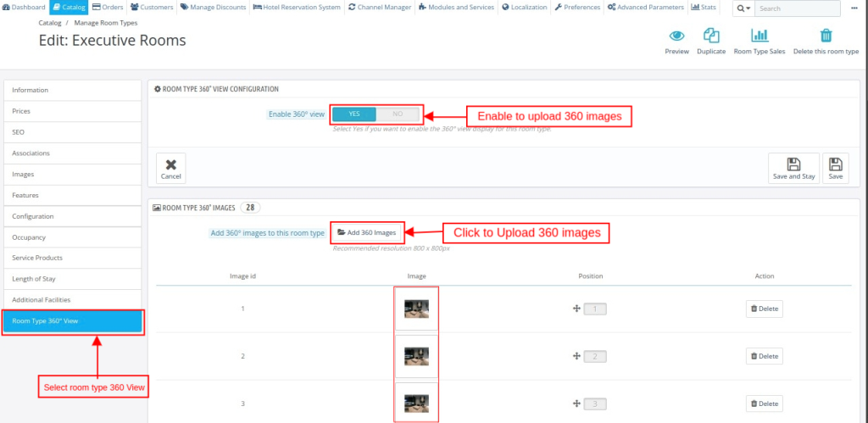Image resolution: width=868 pixels, height=423 pixels.
Task: Click the Preview eye icon
Action: click(x=676, y=36)
